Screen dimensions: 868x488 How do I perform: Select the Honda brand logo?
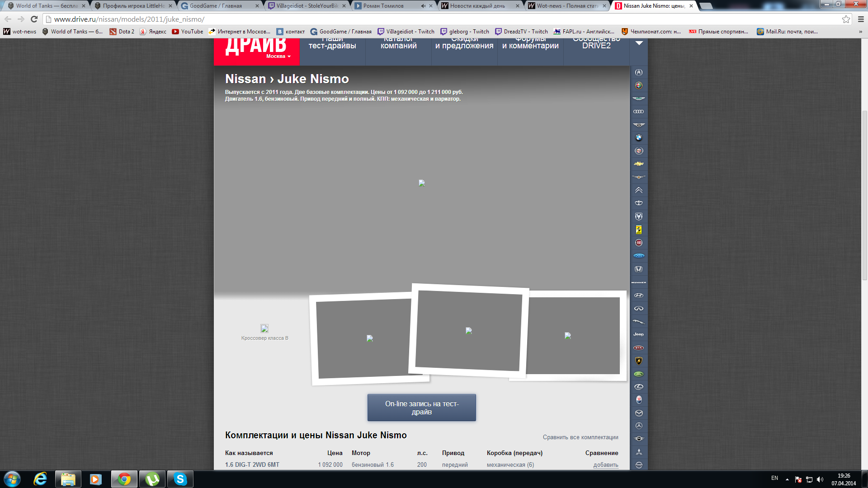[639, 269]
